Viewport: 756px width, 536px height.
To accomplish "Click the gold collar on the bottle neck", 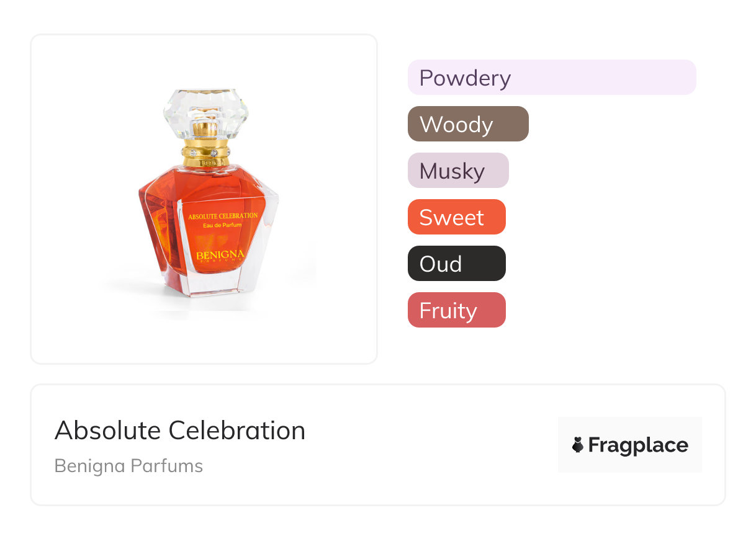I will tap(205, 153).
